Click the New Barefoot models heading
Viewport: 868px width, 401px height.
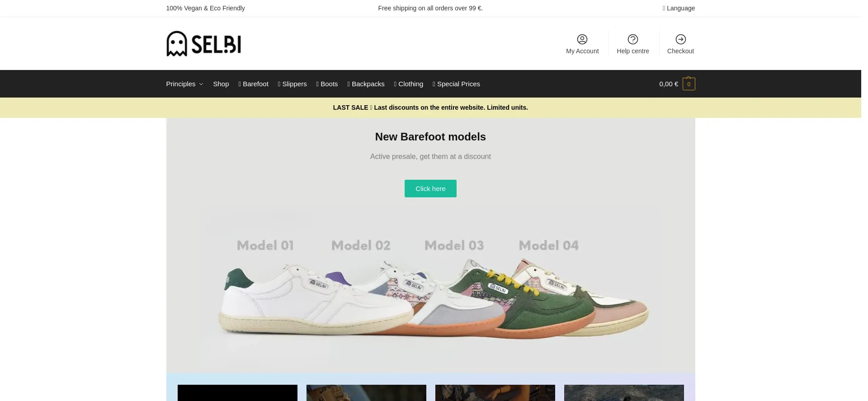click(x=430, y=137)
